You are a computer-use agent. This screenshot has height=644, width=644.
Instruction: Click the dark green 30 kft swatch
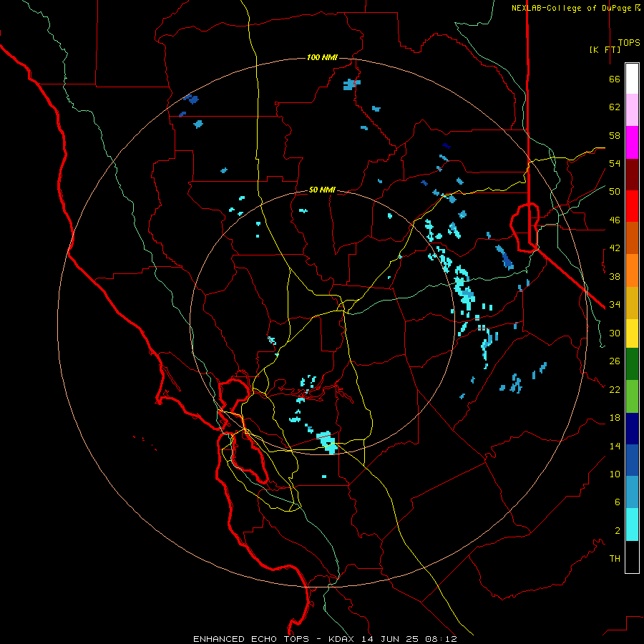point(632,364)
